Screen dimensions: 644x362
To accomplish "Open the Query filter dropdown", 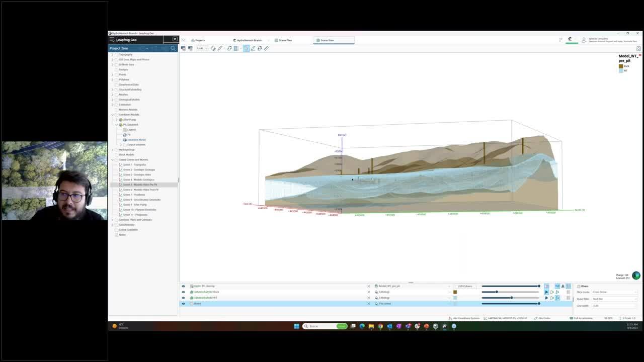I will pyautogui.click(x=614, y=299).
